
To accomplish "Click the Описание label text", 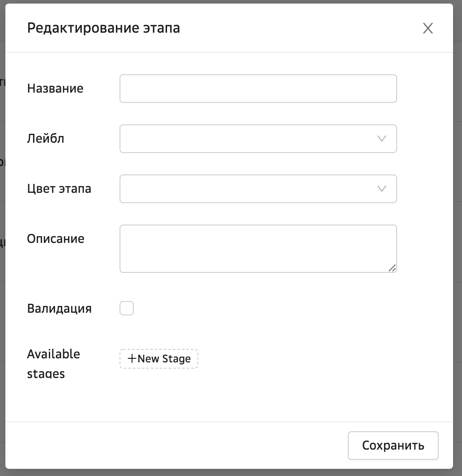I will point(56,239).
